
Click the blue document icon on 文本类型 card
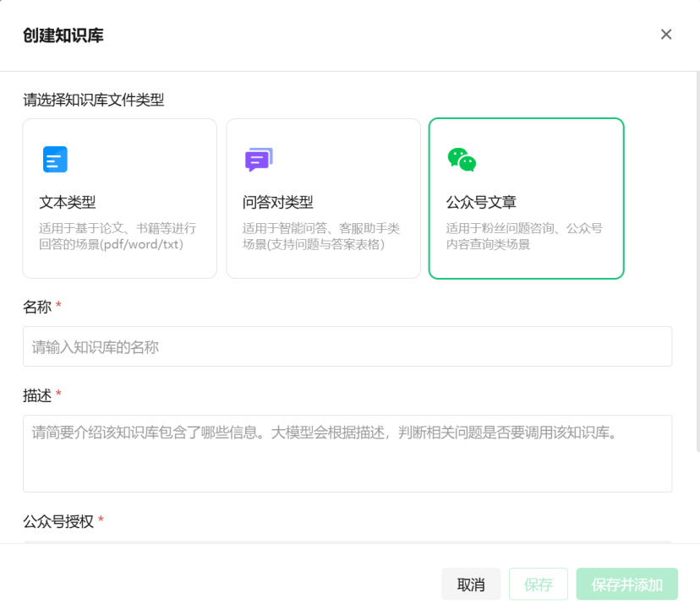[x=53, y=159]
